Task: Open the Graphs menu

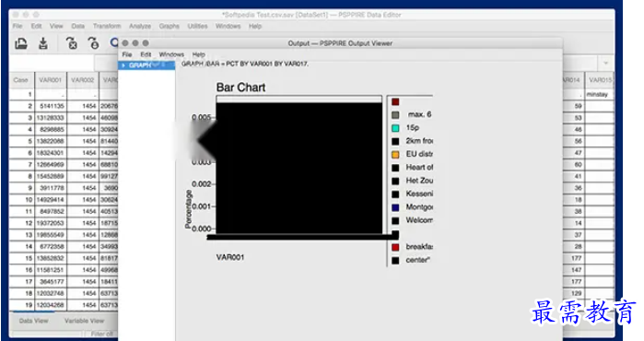Action: [170, 26]
